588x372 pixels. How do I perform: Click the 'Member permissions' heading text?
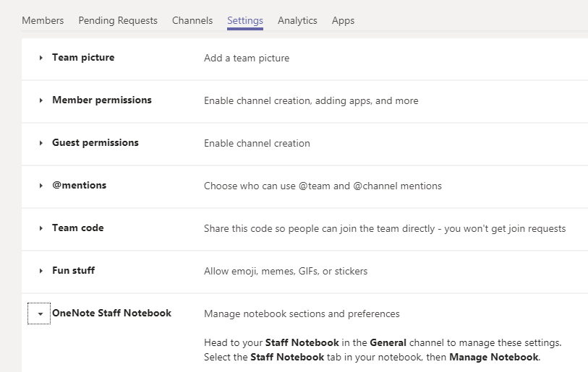click(x=102, y=100)
